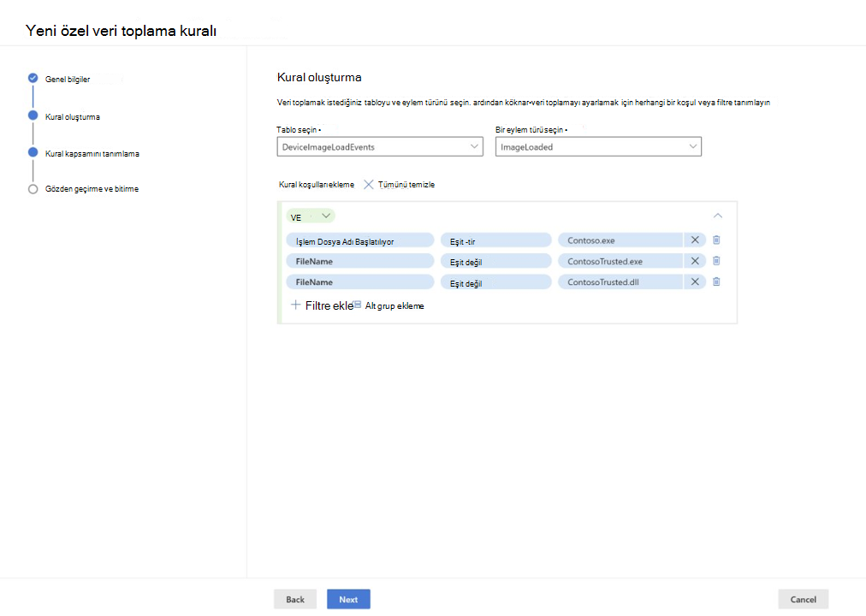Click Kural koşulları ekleme label
866x616 pixels.
[x=317, y=184]
